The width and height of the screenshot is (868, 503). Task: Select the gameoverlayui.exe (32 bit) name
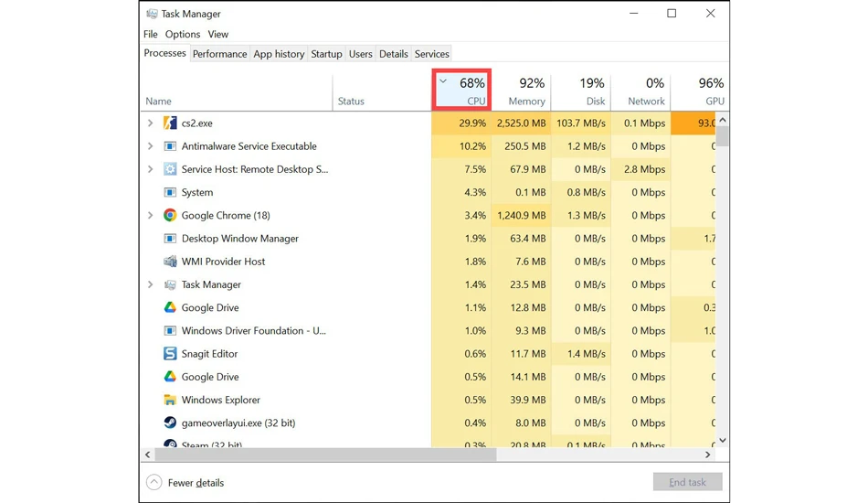pyautogui.click(x=238, y=423)
